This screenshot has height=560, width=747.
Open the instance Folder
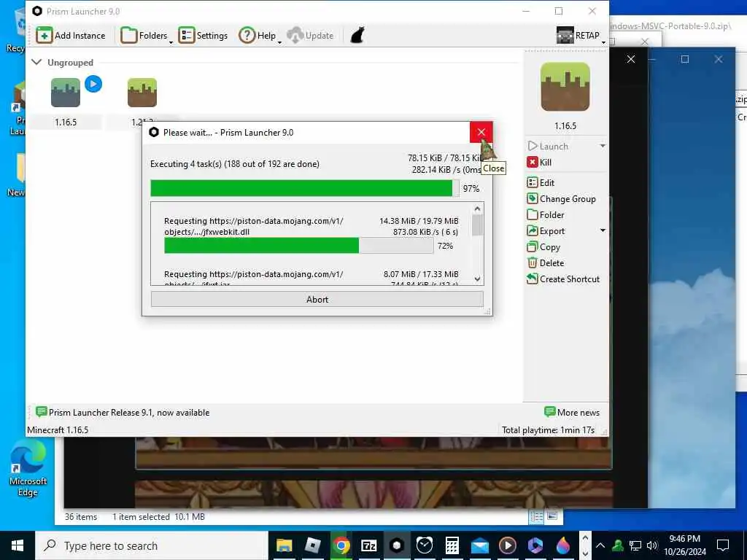(546, 215)
